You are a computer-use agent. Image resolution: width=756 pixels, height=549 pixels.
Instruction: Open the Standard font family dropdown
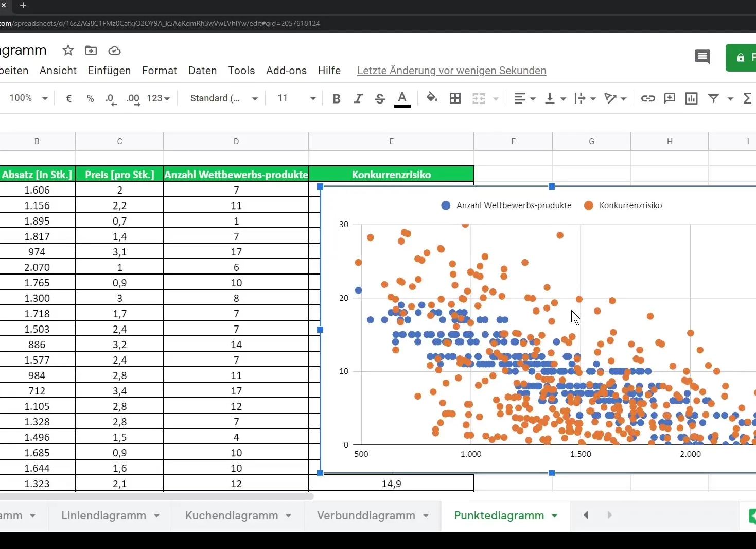(223, 98)
